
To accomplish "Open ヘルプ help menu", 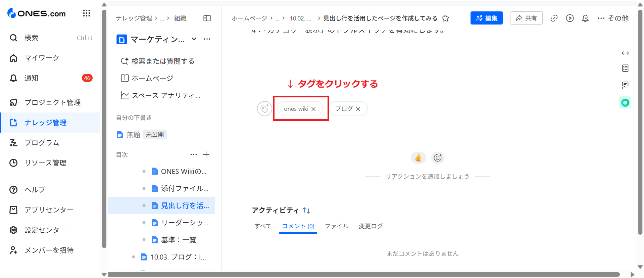I will point(50,190).
